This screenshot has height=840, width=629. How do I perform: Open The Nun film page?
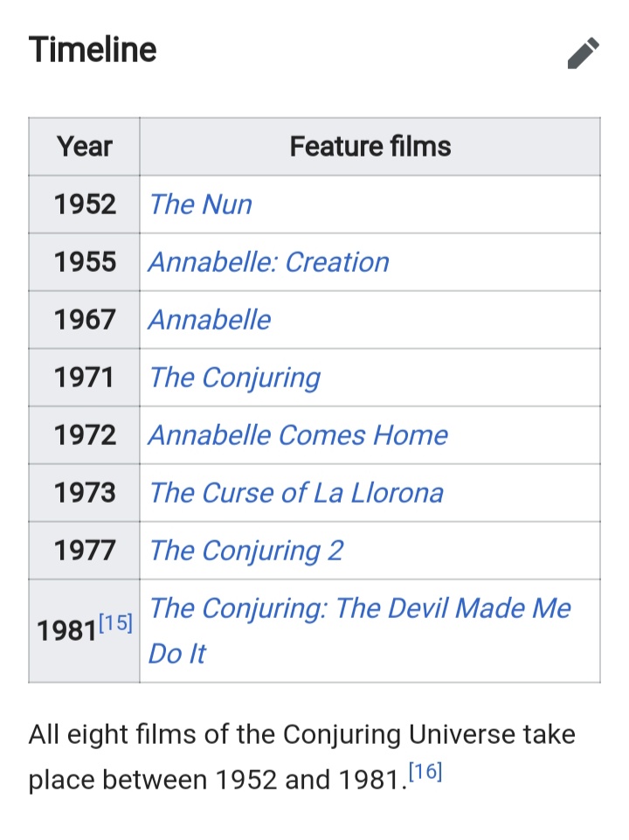click(198, 205)
